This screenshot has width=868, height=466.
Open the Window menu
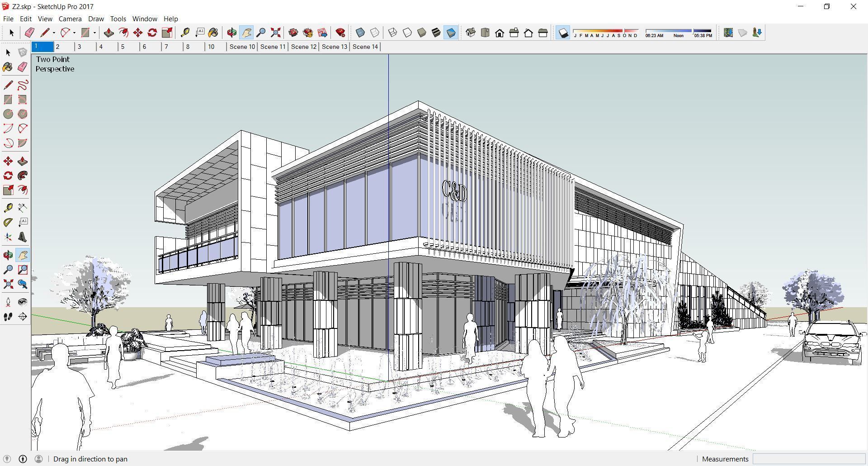coord(145,19)
